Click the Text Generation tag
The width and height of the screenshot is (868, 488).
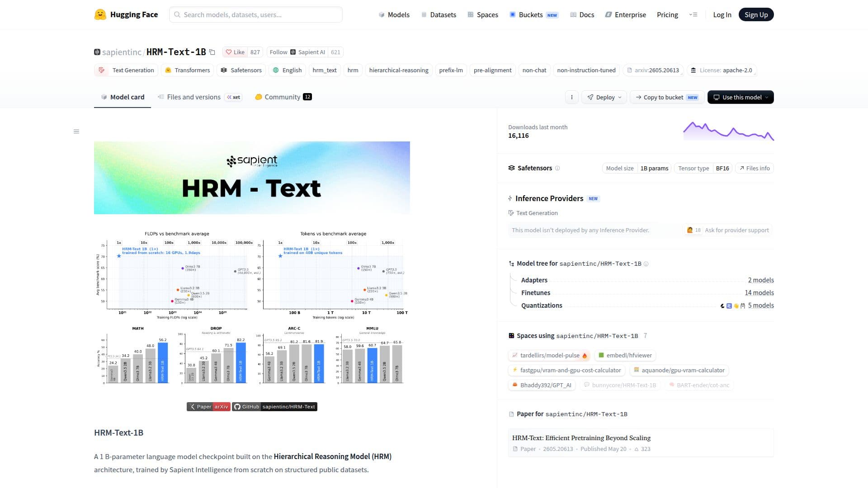126,70
